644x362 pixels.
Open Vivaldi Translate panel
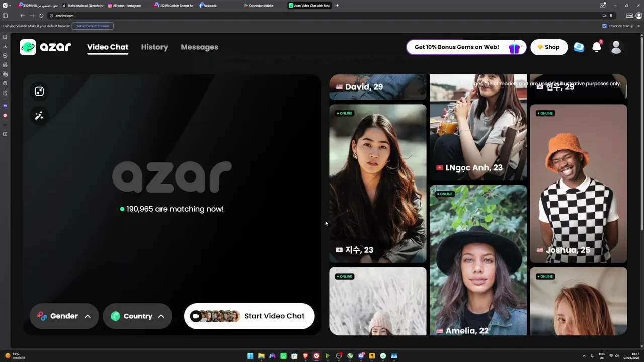tap(5, 74)
